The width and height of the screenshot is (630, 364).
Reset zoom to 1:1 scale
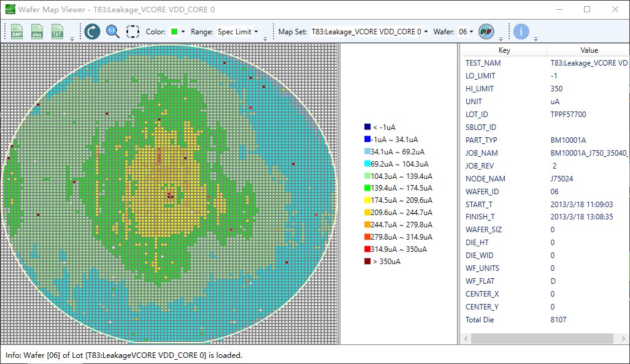[x=112, y=32]
